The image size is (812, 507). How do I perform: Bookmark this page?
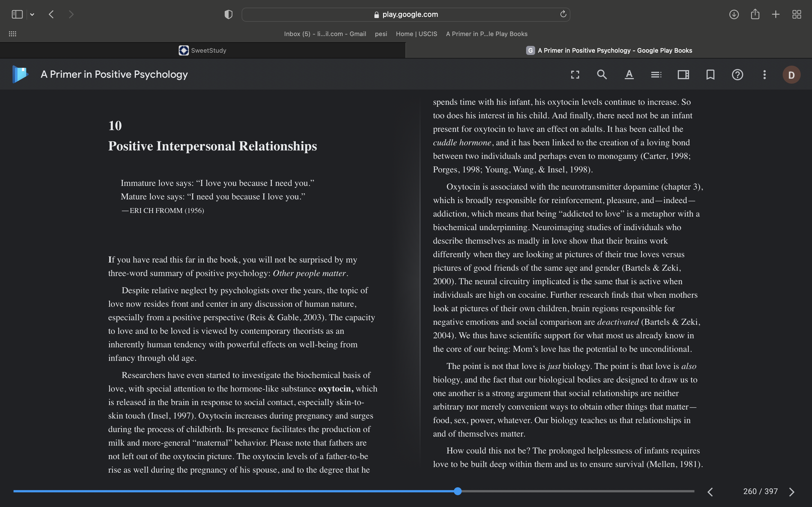pyautogui.click(x=710, y=74)
